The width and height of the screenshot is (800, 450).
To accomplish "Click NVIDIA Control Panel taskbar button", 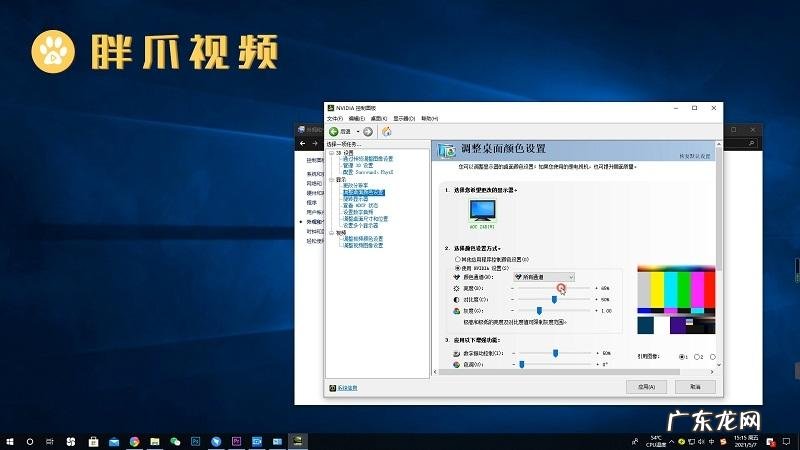I will (x=297, y=441).
